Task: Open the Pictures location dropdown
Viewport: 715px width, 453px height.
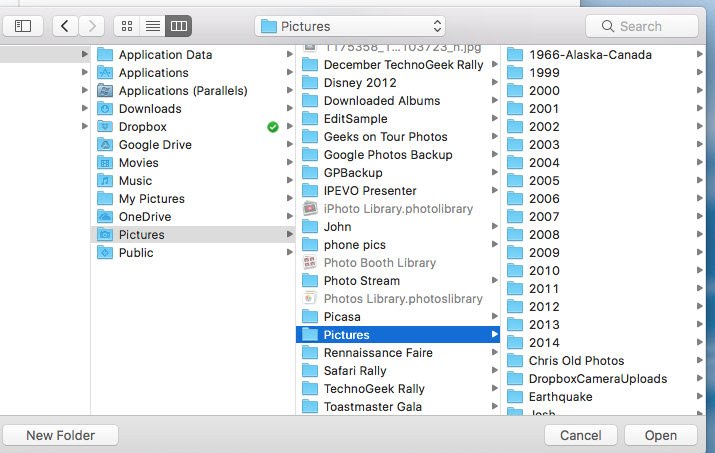Action: coord(350,26)
